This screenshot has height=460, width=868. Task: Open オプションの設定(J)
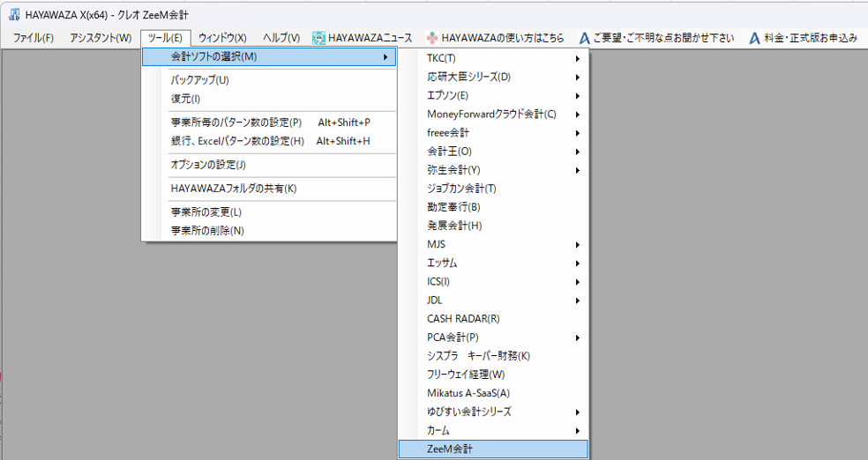coord(269,165)
